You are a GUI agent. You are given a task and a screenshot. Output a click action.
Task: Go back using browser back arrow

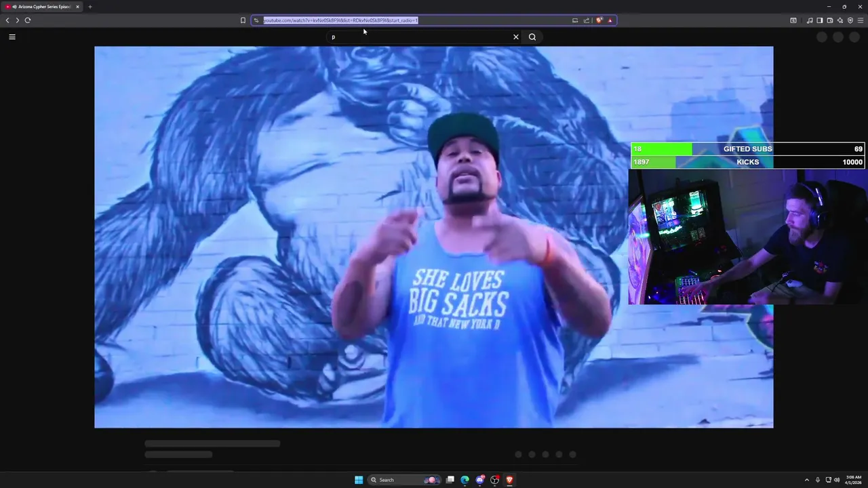click(x=7, y=20)
